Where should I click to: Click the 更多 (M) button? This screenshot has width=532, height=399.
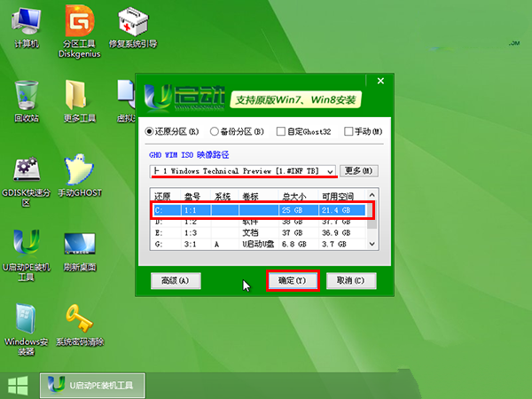pos(359,170)
